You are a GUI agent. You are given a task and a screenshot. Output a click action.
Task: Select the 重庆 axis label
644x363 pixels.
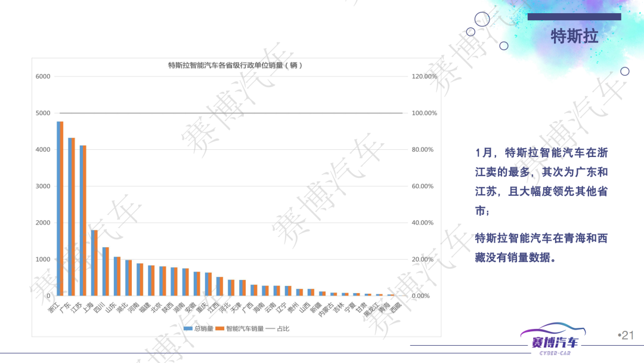pyautogui.click(x=202, y=307)
